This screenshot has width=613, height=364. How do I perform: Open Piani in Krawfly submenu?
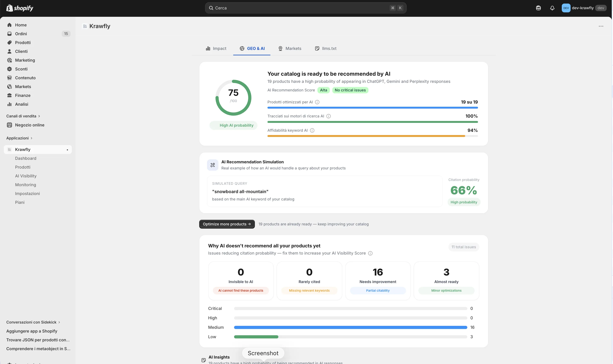(20, 203)
